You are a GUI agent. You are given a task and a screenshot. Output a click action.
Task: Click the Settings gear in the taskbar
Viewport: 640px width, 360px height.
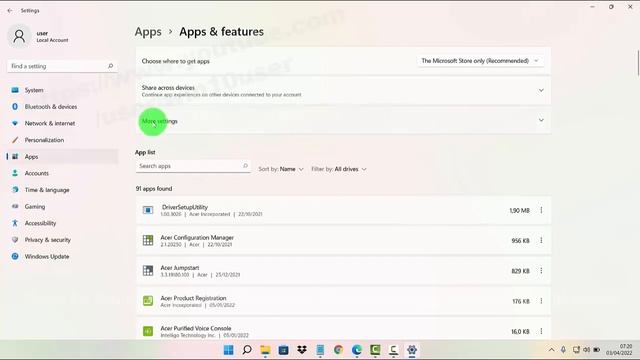pos(412,350)
